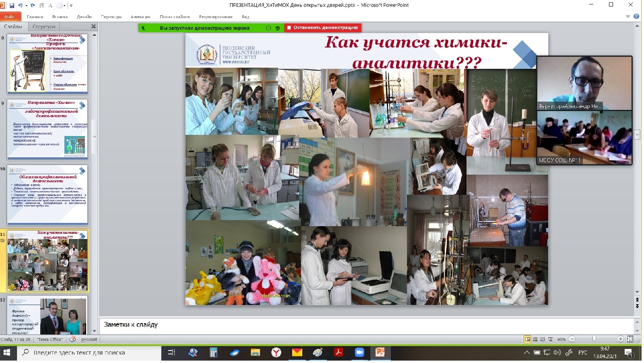Click the zoom slider handle
This screenshot has height=363, width=644.
594,339
